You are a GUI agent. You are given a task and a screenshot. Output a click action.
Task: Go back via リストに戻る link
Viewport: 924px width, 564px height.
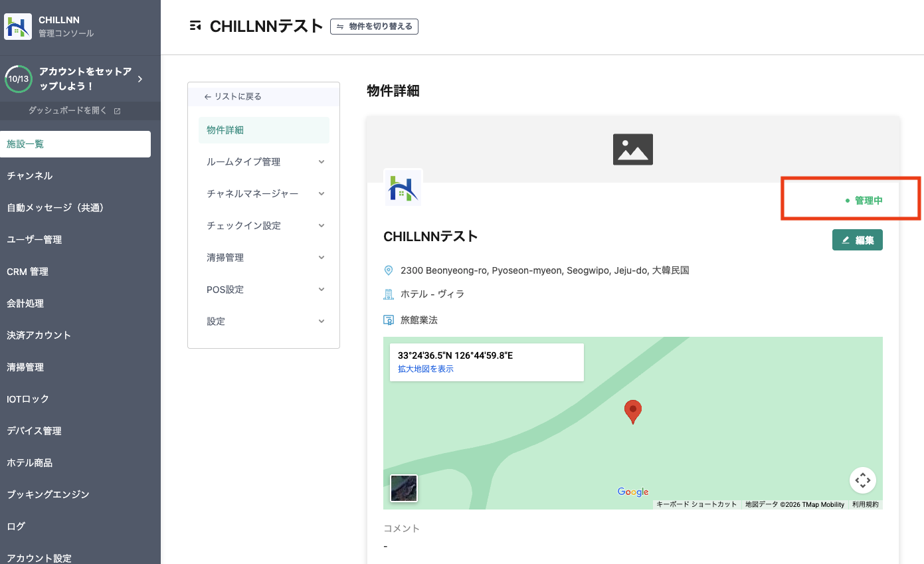click(233, 96)
